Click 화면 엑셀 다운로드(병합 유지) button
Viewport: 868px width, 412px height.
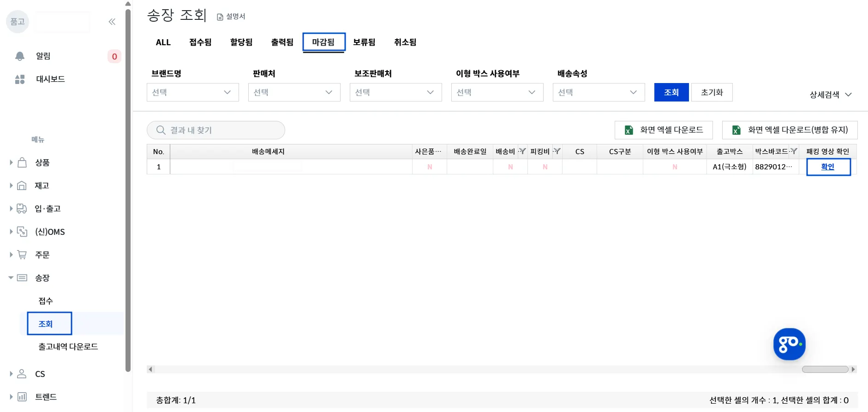[790, 130]
